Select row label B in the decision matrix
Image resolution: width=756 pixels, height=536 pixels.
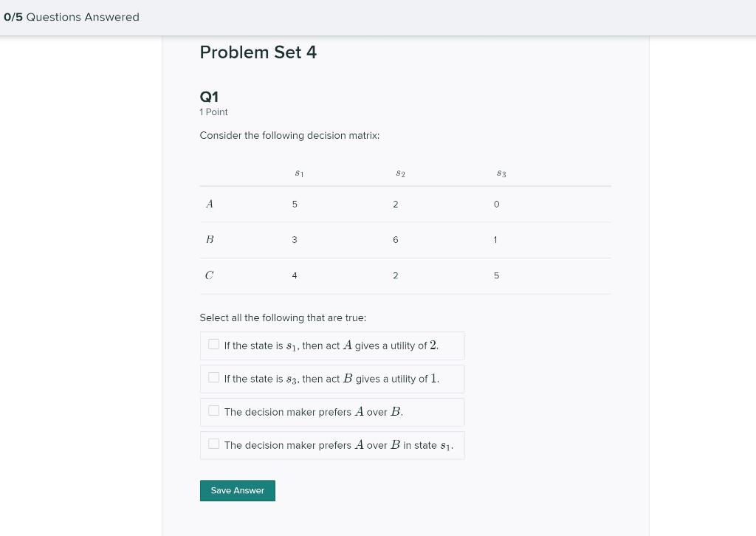click(210, 239)
